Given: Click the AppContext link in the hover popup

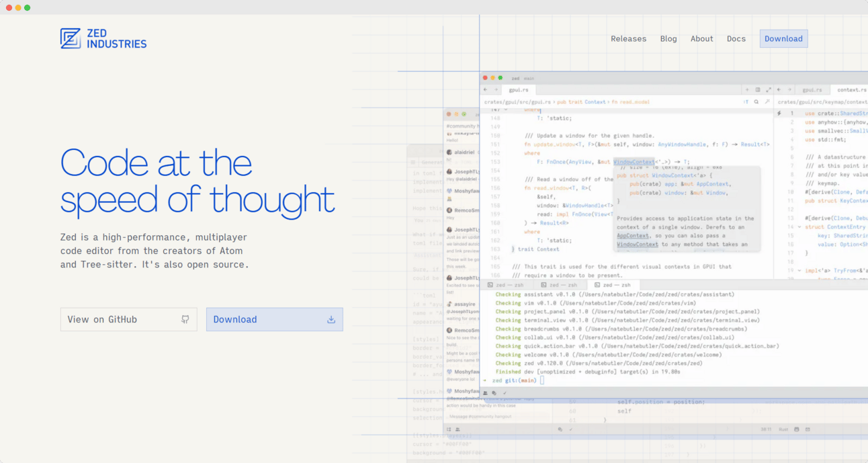Looking at the screenshot, I should [x=633, y=236].
